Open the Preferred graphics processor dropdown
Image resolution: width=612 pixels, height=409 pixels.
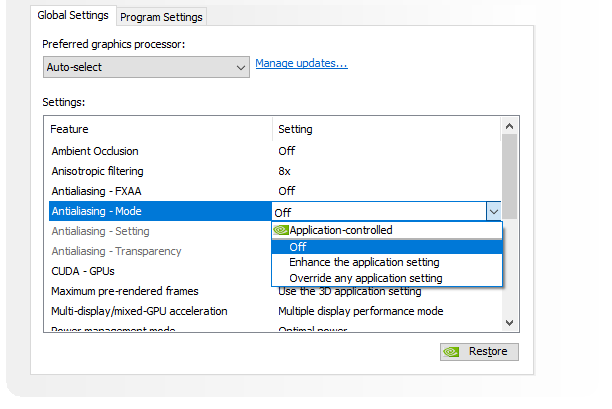tap(146, 67)
